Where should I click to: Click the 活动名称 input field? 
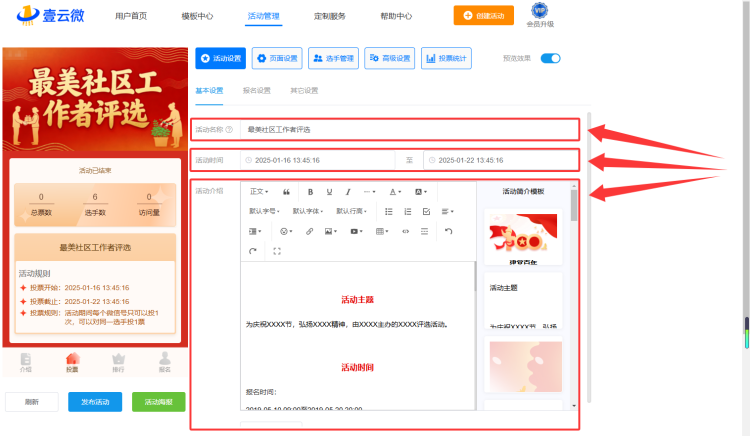[409, 130]
